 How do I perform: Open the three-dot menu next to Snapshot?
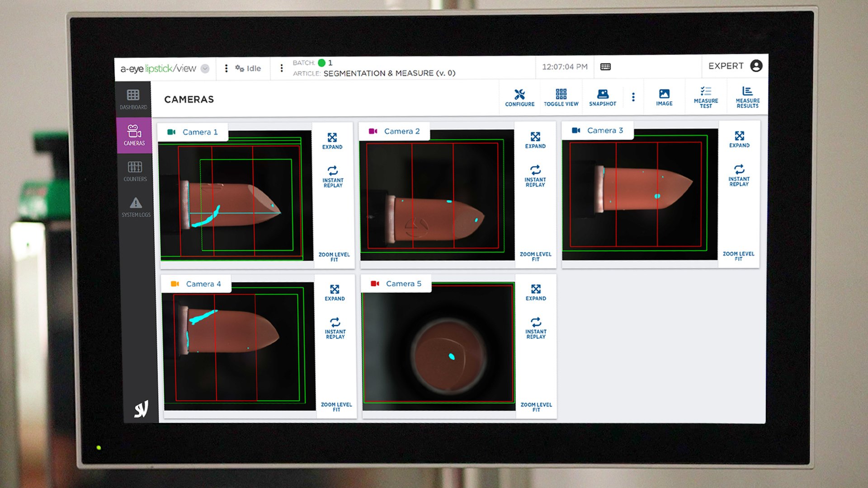tap(633, 97)
